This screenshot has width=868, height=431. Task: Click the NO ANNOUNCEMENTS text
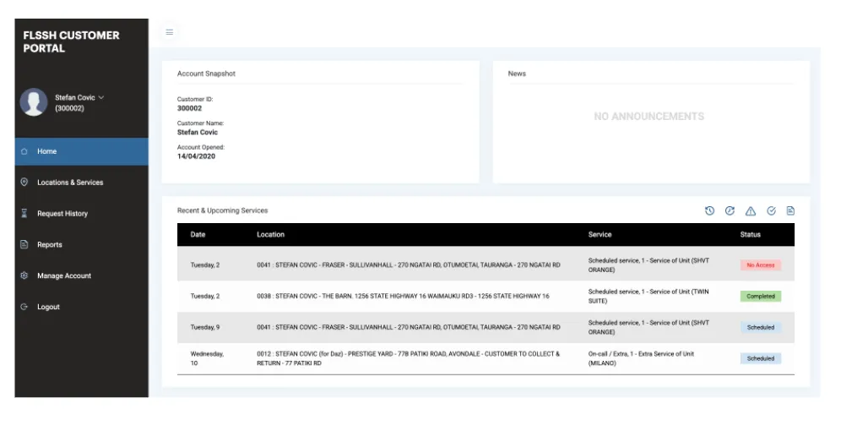(x=648, y=117)
